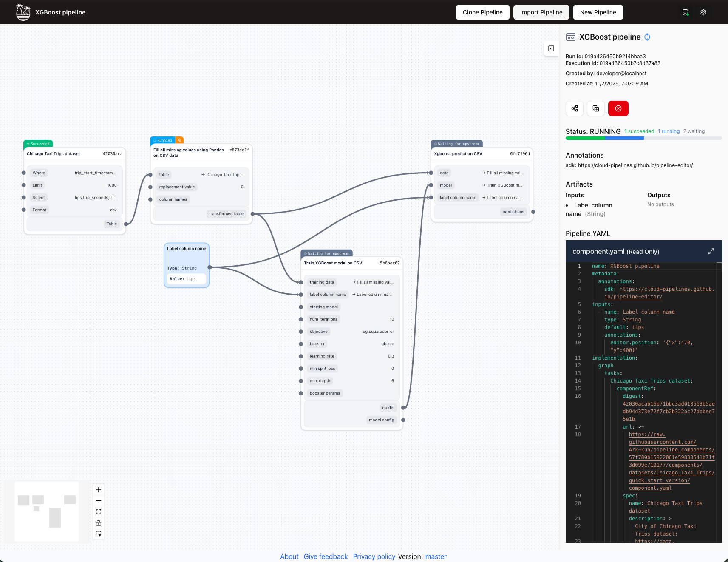Open the About link in footer
Screen dimensions: 728x562
[x=289, y=556]
